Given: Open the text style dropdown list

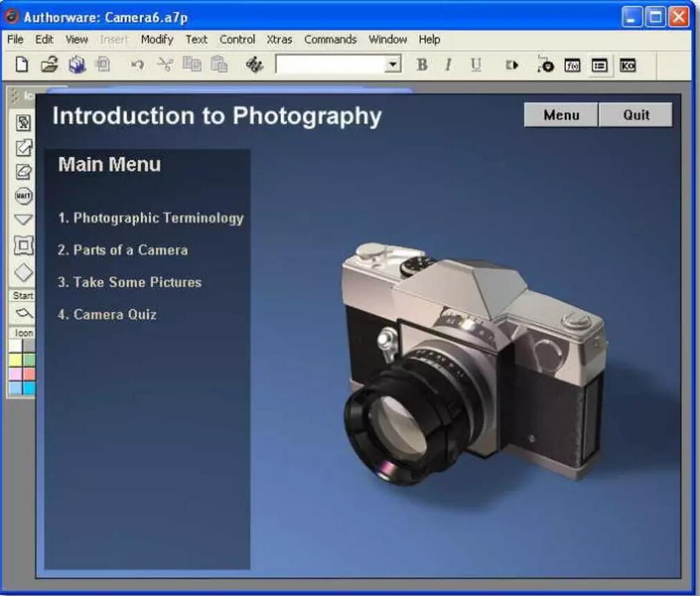Looking at the screenshot, I should [x=393, y=65].
